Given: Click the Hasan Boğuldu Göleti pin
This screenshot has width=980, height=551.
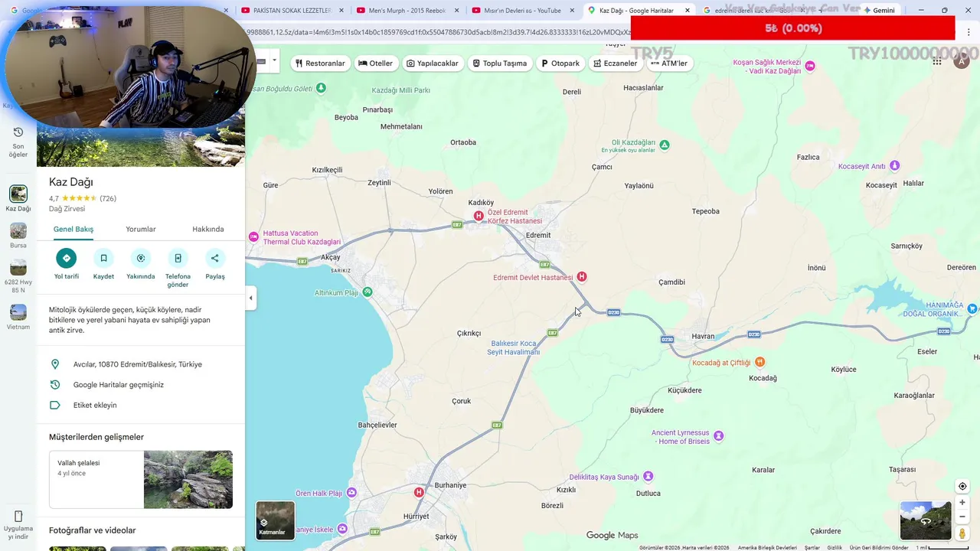Looking at the screenshot, I should coord(321,88).
